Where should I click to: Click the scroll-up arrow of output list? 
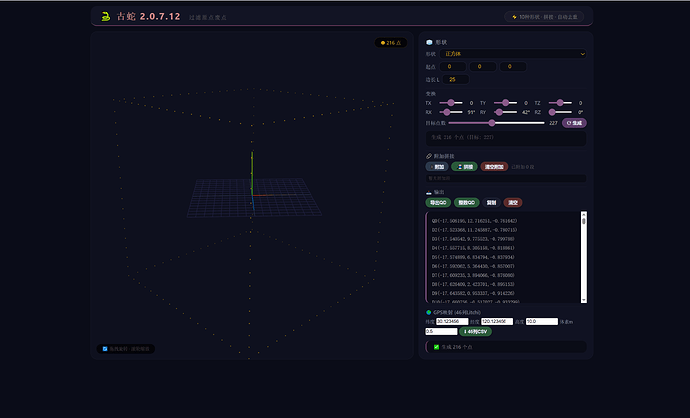point(584,214)
